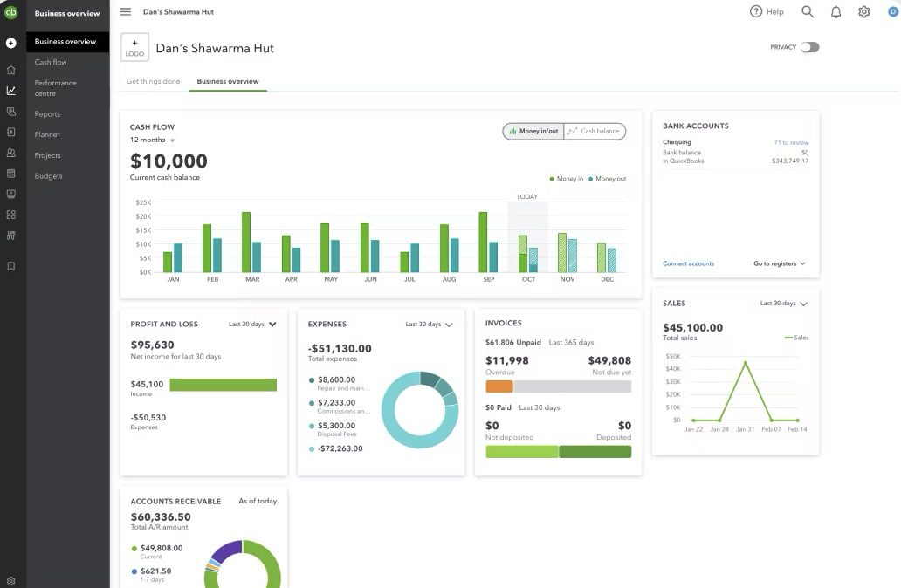
Task: Expand the Go to registers dropdown
Action: click(x=775, y=262)
